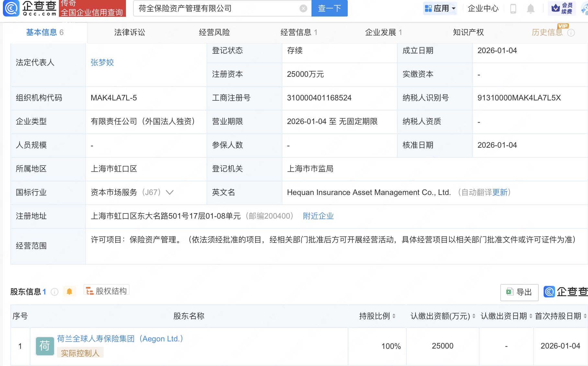Switch to the 法律诉讼 tab
The height and width of the screenshot is (366, 588).
click(x=130, y=32)
